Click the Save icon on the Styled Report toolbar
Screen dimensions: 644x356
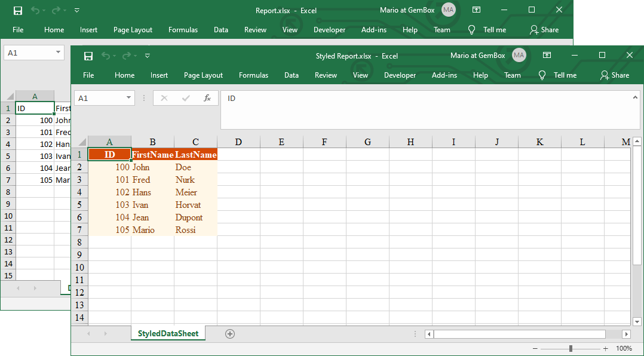coord(88,56)
